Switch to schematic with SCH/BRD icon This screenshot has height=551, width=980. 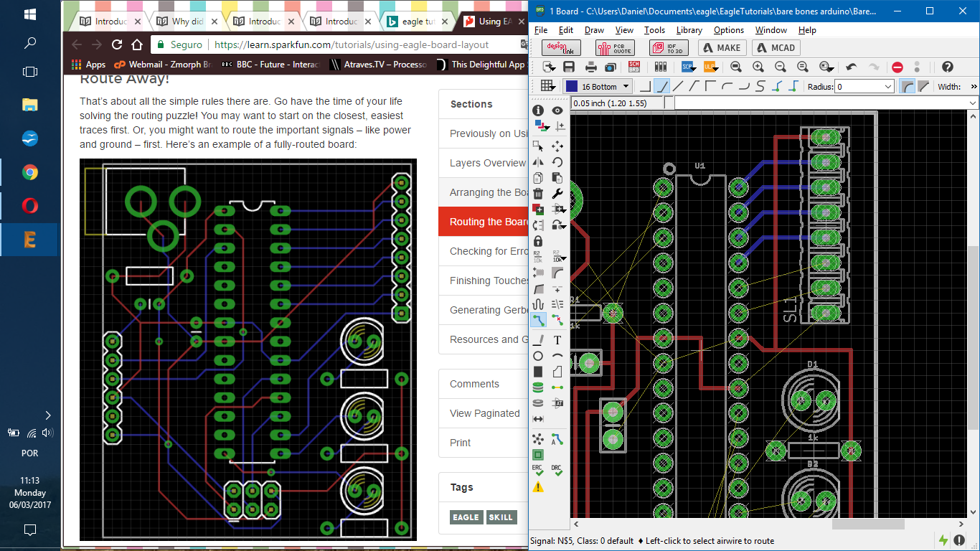click(x=634, y=67)
